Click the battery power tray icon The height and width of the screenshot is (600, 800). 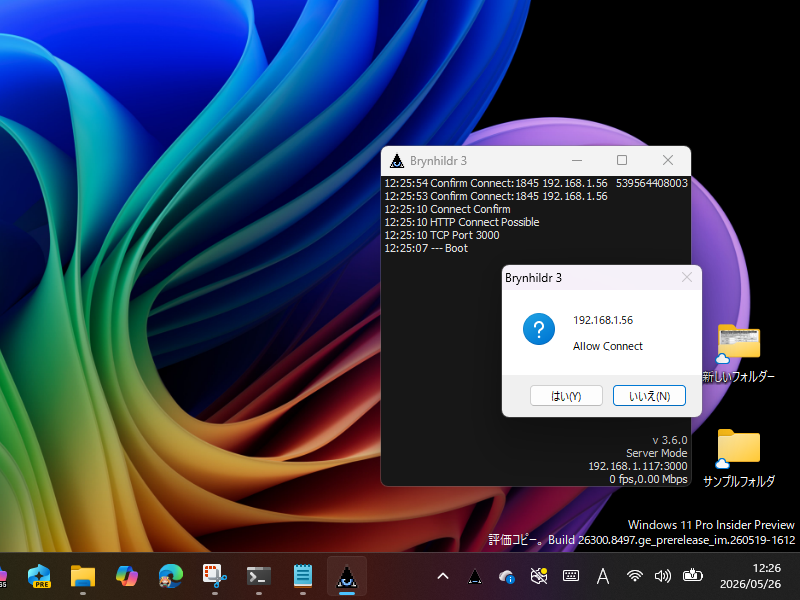pyautogui.click(x=692, y=577)
